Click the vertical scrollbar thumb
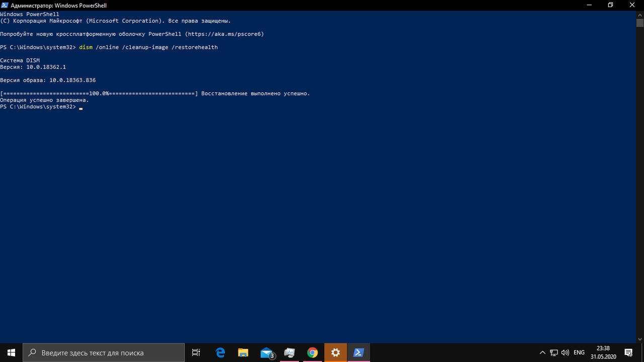644x362 pixels. 639,23
